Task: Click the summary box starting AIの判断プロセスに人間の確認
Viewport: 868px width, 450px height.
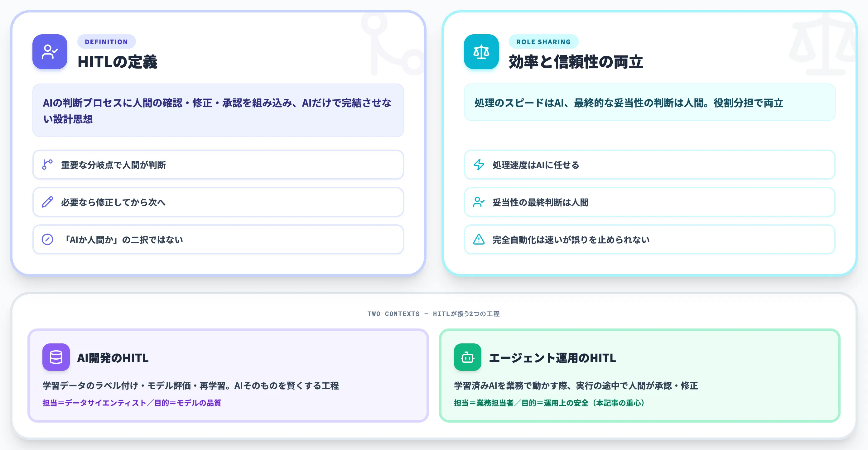Action: tap(218, 111)
